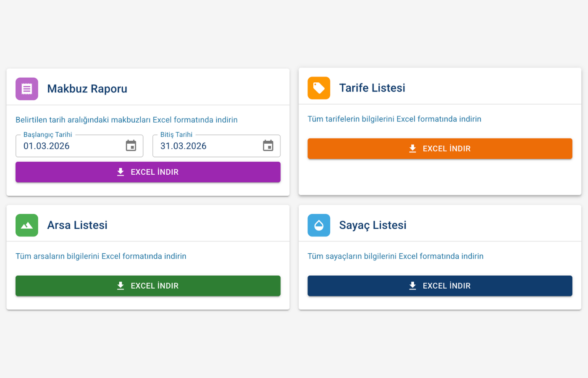Viewport: 588px width, 378px height.
Task: Click the orange tag icon beside Tarife Listesi
Action: tap(319, 88)
